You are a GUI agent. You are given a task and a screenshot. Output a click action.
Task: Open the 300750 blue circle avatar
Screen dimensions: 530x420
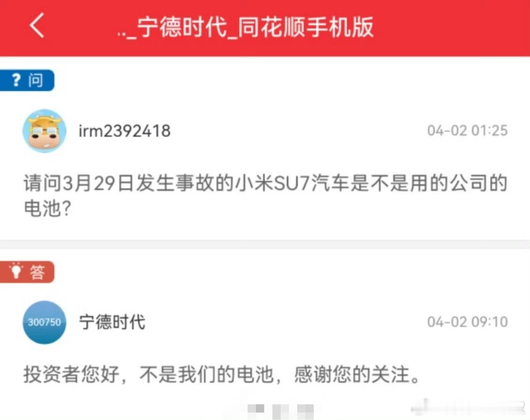click(x=44, y=322)
